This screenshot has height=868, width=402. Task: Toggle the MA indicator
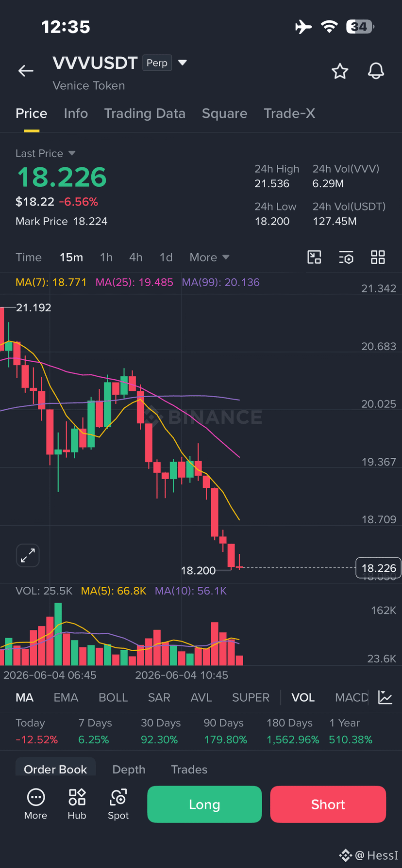(x=25, y=697)
